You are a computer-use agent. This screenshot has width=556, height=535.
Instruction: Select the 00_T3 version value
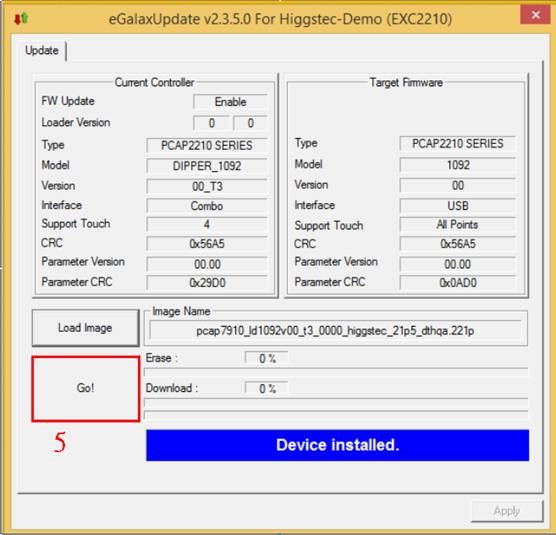pos(207,186)
